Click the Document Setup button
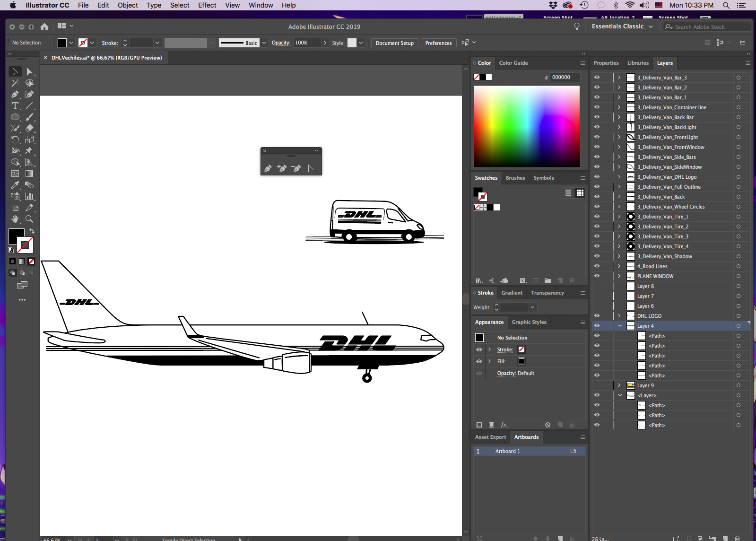Screen dimensions: 756x541 pos(395,43)
